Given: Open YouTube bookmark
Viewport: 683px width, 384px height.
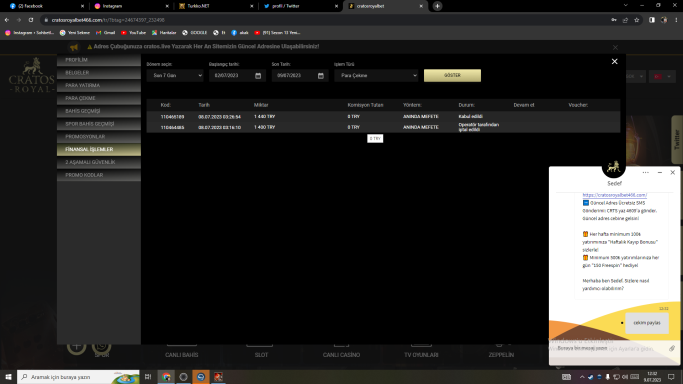Looking at the screenshot, I should pyautogui.click(x=133, y=33).
